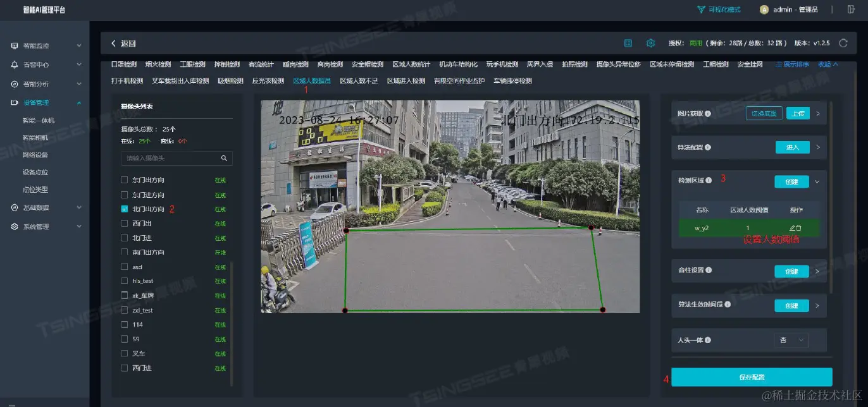
Task: Click the 智能分析 compass icon in the sidebar
Action: click(15, 83)
